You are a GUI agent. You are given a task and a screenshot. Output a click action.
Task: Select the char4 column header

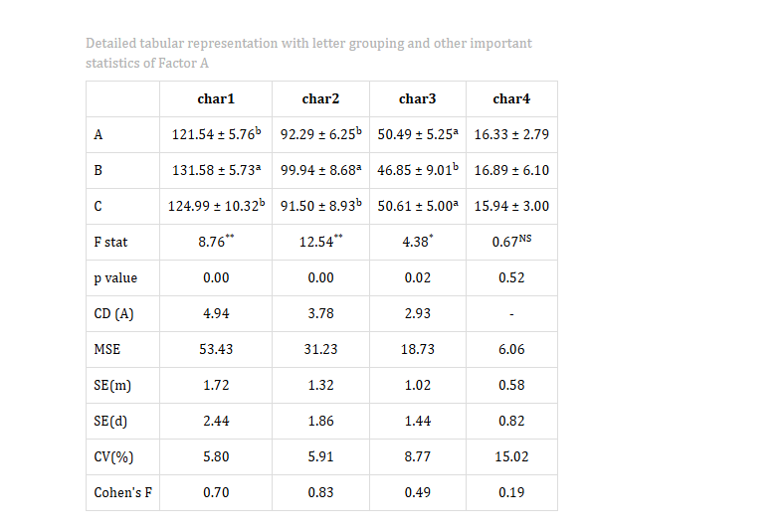tap(511, 98)
